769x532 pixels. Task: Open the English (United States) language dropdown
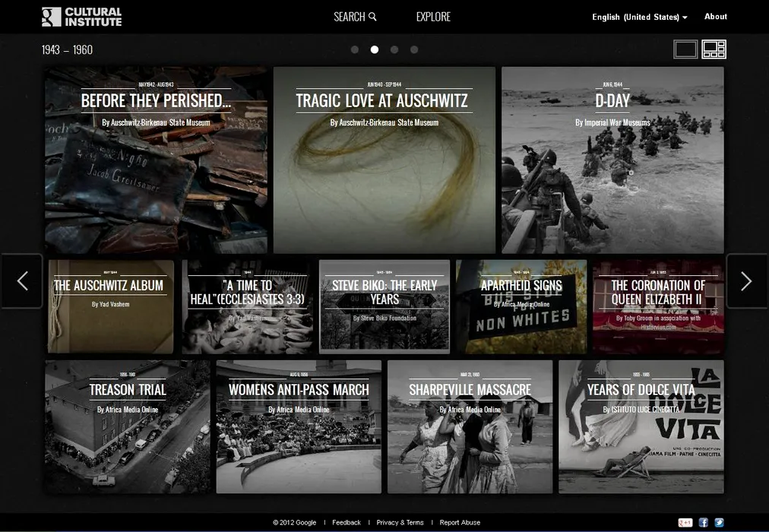(x=640, y=17)
